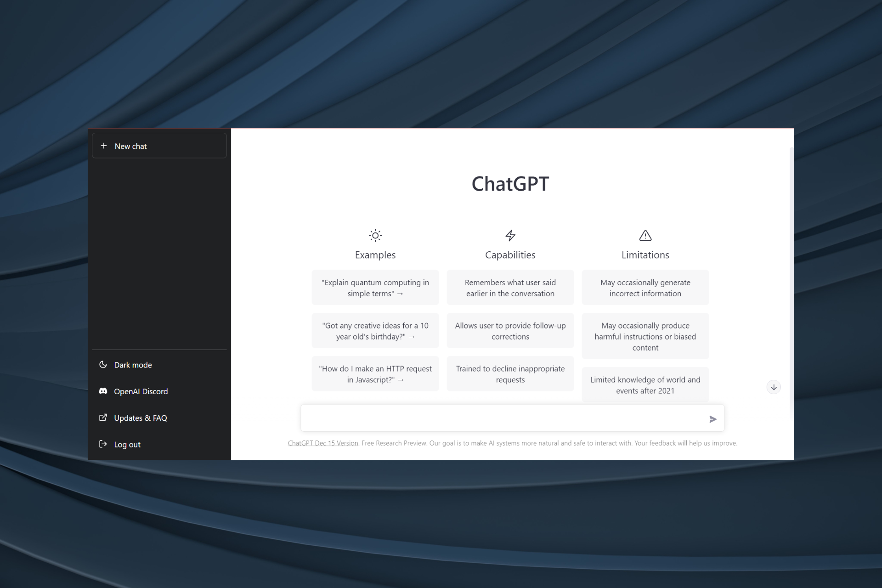Click the Updates & FAQ sidebar item
Viewport: 882px width, 588px height.
[x=140, y=418]
